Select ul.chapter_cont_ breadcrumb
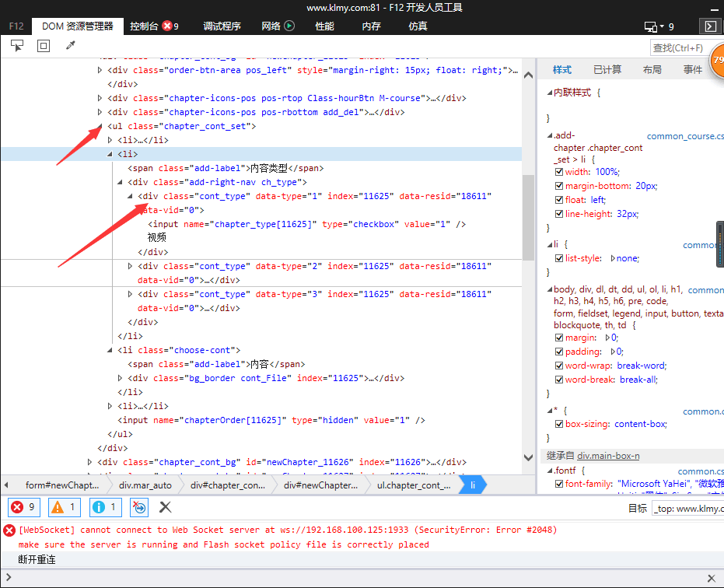 (414, 485)
